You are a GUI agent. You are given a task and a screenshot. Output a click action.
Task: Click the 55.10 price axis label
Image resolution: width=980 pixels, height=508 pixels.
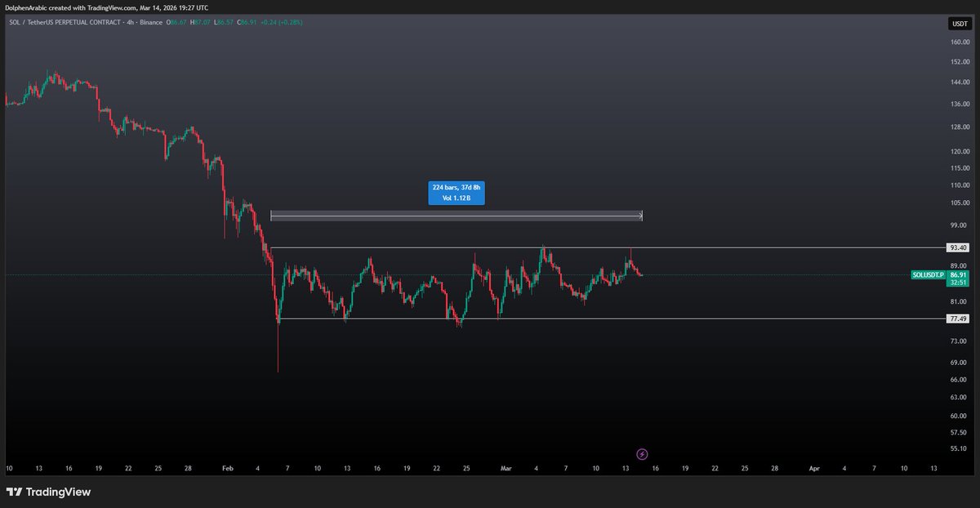pyautogui.click(x=960, y=449)
